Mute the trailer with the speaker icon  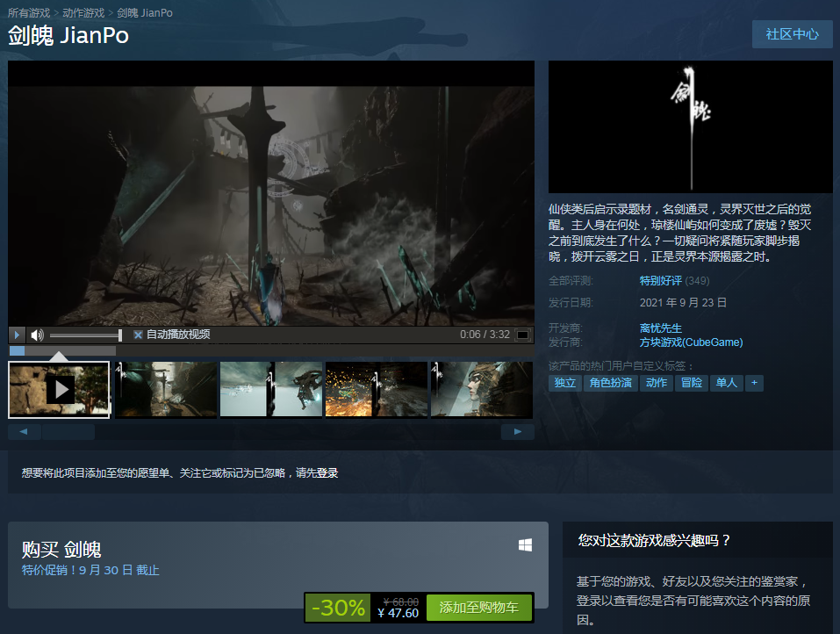coord(37,335)
